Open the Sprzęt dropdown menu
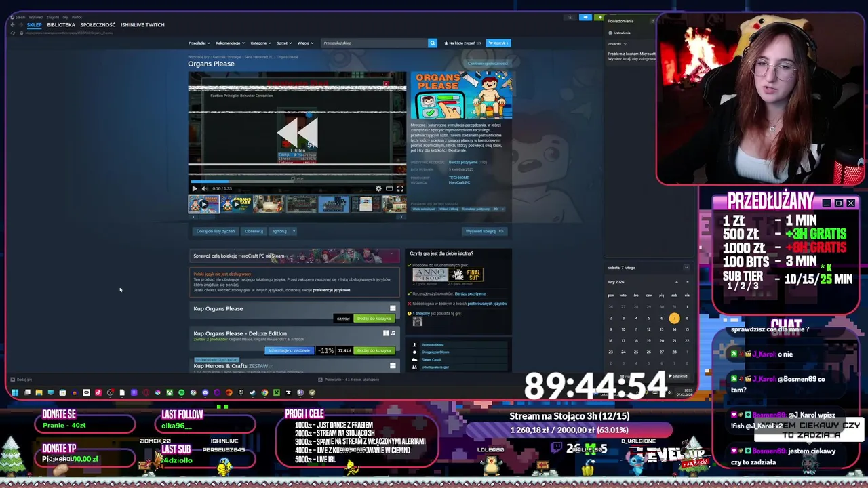The image size is (868, 488). [283, 43]
